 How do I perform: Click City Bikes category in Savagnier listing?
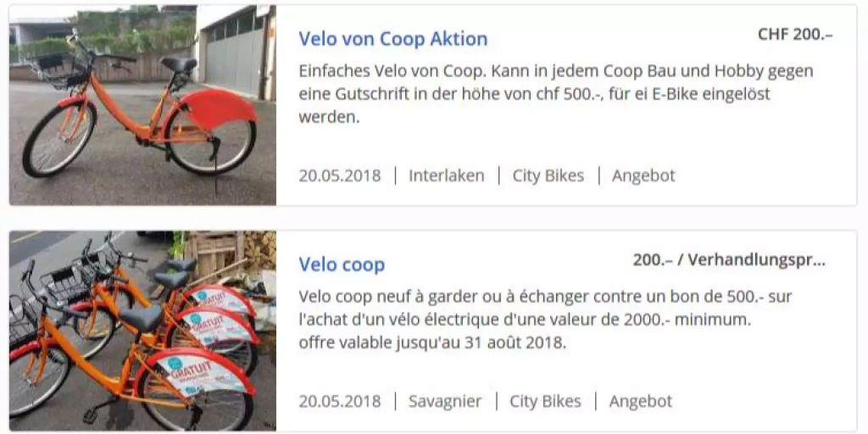click(x=545, y=401)
